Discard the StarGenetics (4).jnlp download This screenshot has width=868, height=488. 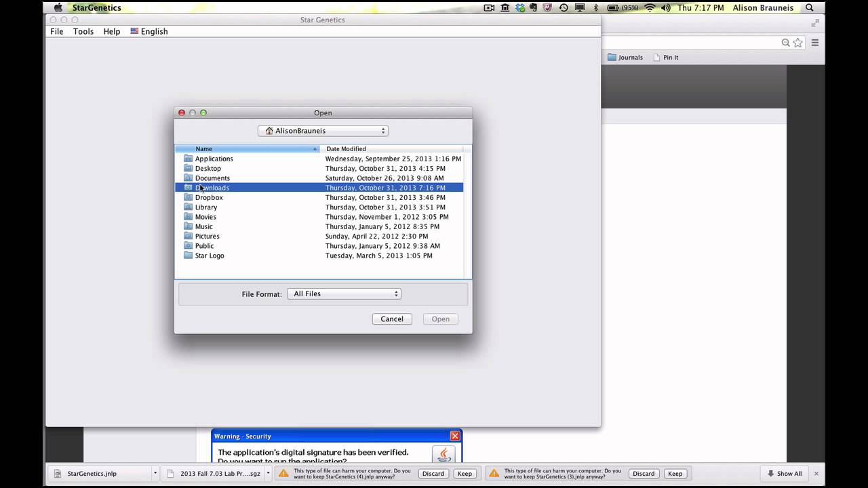pyautogui.click(x=433, y=474)
